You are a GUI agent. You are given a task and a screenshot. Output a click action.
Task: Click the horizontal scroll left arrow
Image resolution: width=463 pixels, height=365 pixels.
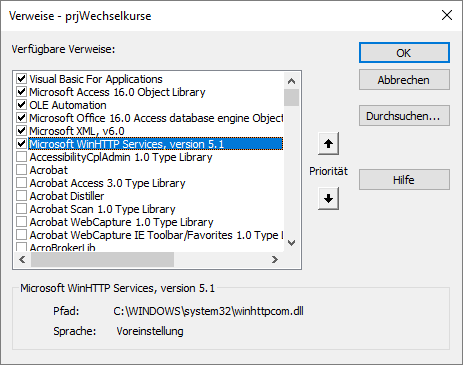point(22,259)
